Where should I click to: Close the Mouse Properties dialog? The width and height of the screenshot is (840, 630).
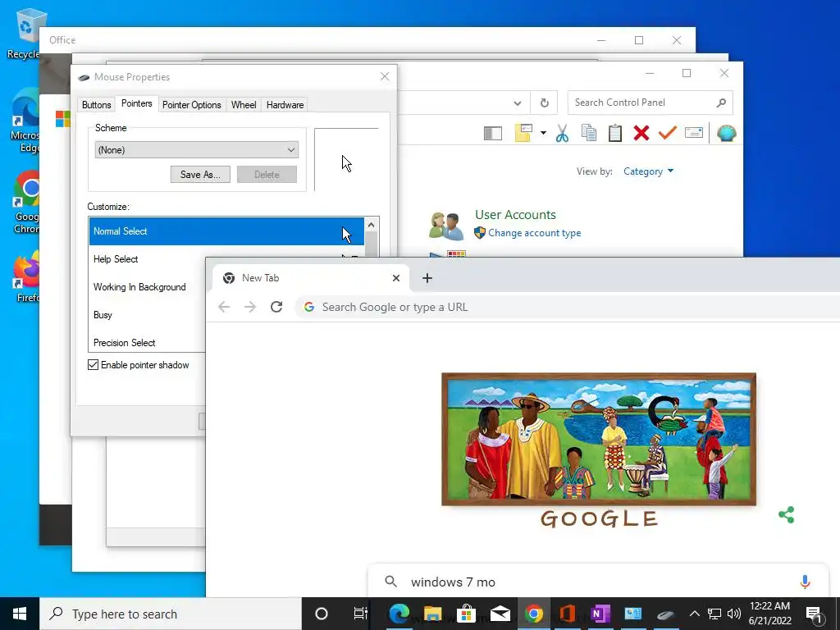pos(385,76)
